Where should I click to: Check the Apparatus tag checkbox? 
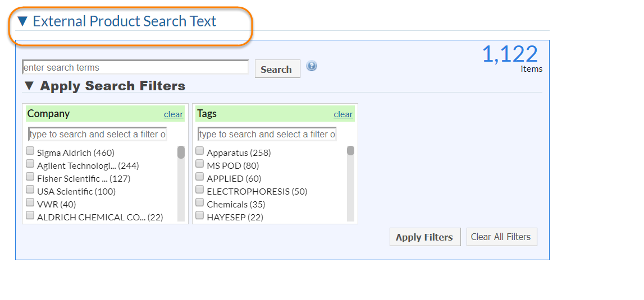pos(200,151)
